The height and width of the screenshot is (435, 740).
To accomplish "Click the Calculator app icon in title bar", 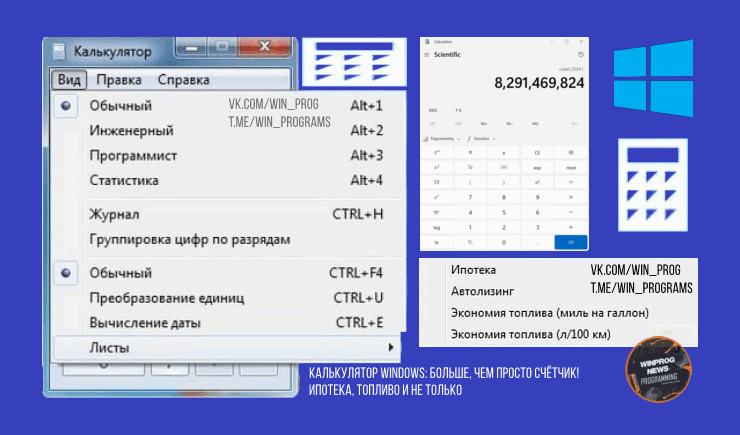I will click(x=427, y=42).
